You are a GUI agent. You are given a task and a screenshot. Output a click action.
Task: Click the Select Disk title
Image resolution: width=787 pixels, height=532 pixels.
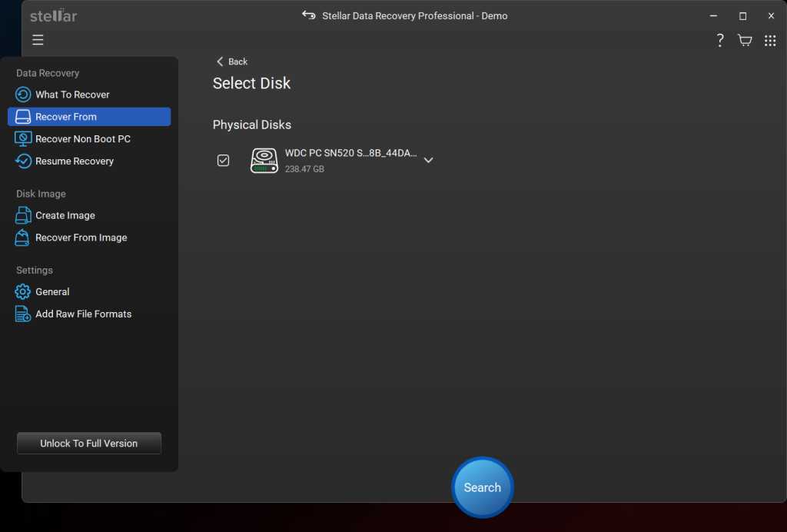(251, 83)
